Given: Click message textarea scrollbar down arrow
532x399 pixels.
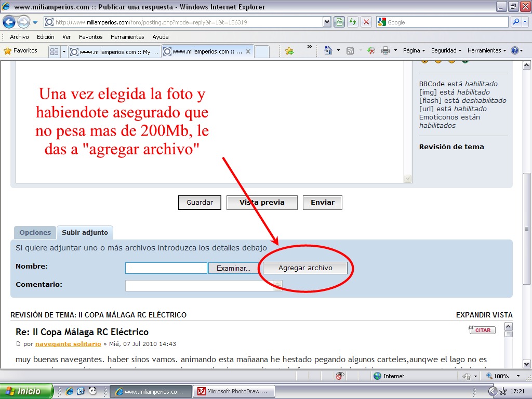Looking at the screenshot, I should click(407, 179).
